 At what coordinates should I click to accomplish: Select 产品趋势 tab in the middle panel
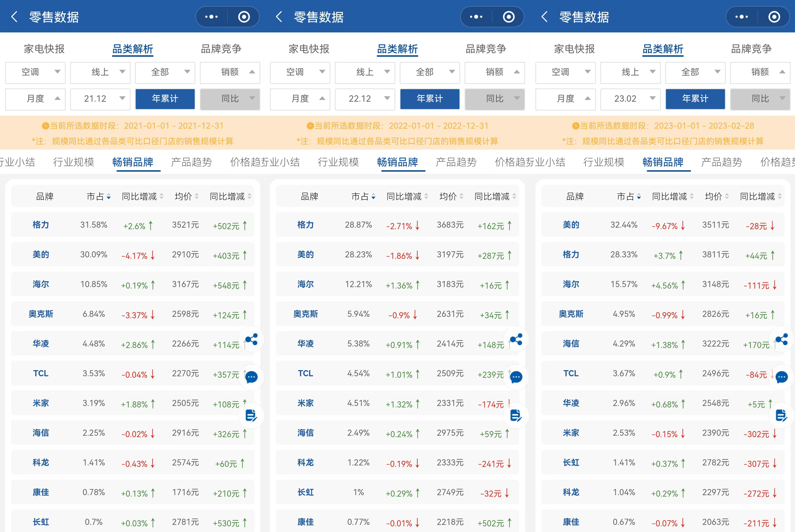456,162
